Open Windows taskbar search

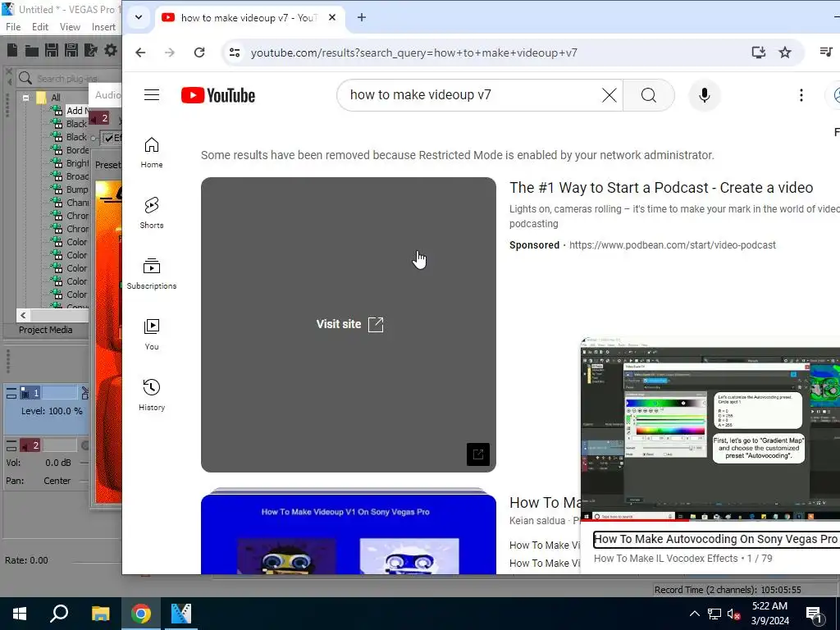[x=59, y=614]
